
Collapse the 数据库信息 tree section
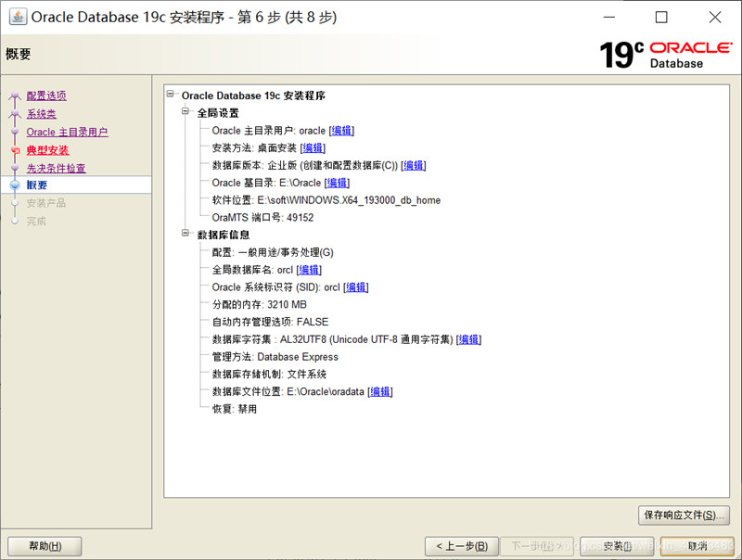pyautogui.click(x=186, y=233)
